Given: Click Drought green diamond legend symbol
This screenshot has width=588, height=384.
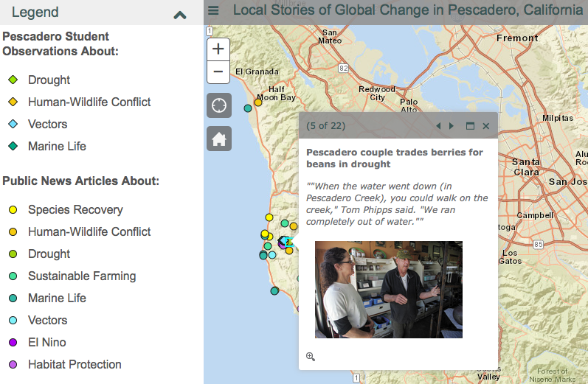Looking at the screenshot, I should [x=13, y=80].
